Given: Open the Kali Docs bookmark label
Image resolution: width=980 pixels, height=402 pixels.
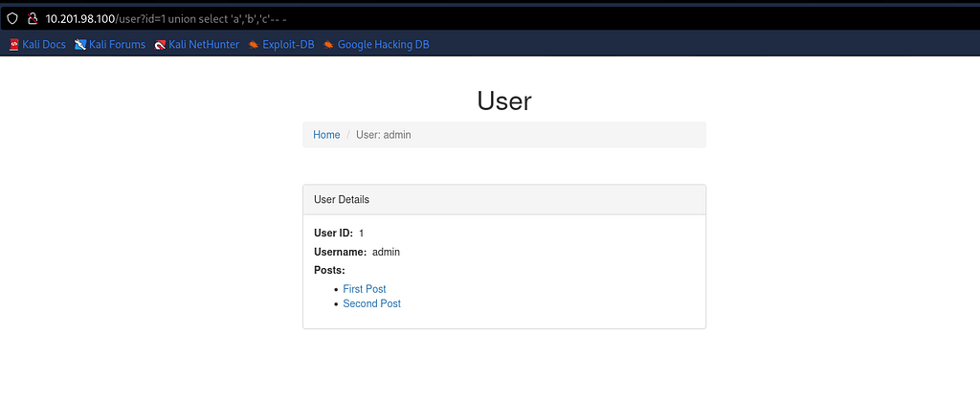Looking at the screenshot, I should [44, 44].
